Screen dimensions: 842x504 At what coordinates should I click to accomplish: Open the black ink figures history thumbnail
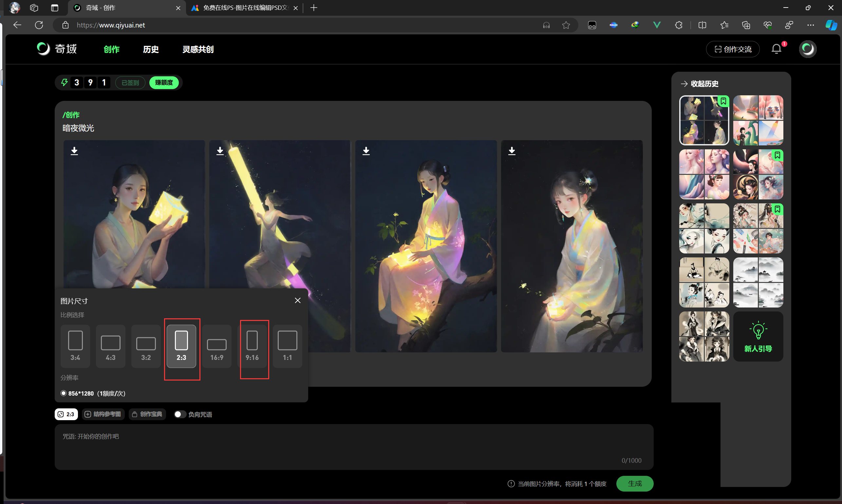pos(704,336)
